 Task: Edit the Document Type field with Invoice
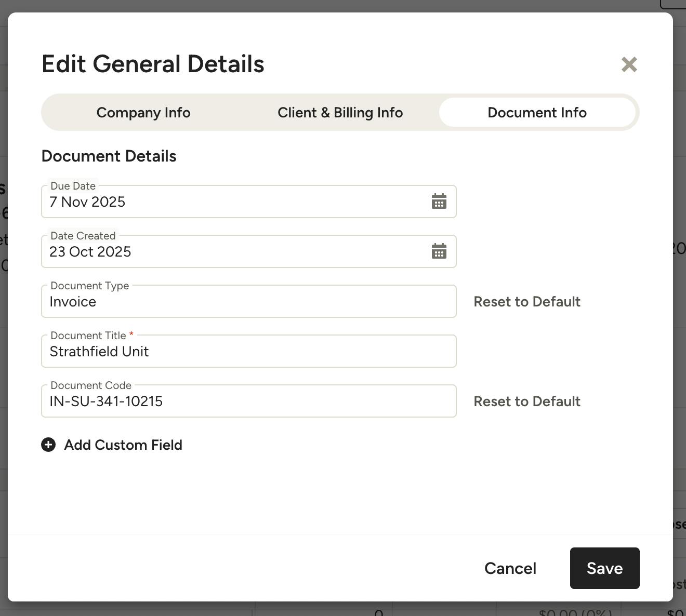click(249, 301)
